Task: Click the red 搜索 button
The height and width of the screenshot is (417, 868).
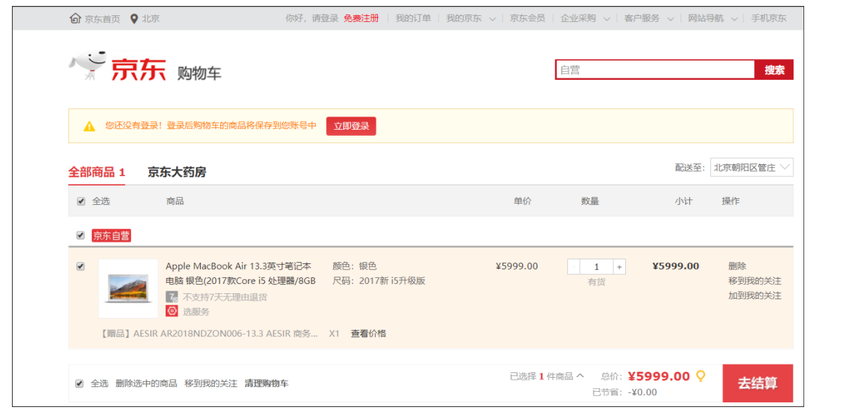Action: tap(774, 70)
